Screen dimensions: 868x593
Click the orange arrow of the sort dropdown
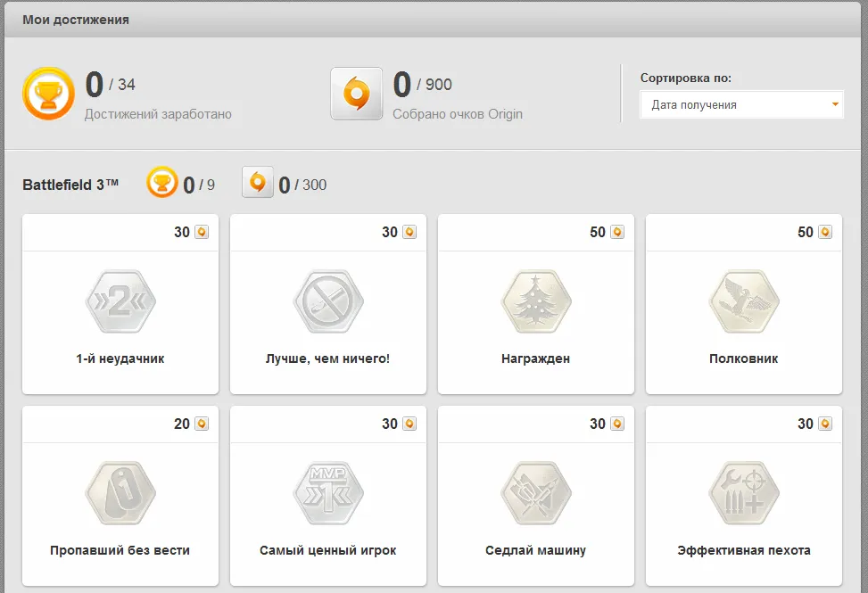point(835,104)
